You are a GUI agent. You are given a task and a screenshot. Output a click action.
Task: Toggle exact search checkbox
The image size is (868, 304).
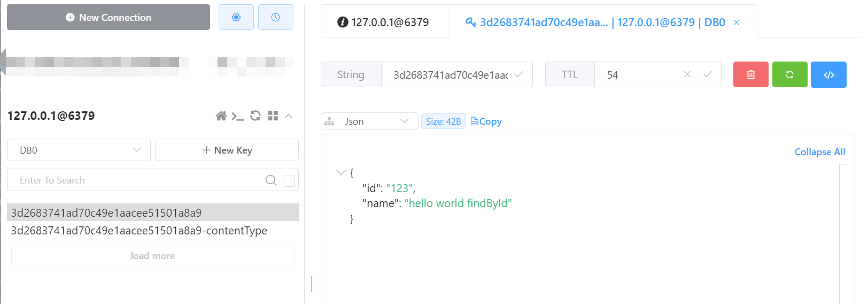click(x=289, y=181)
